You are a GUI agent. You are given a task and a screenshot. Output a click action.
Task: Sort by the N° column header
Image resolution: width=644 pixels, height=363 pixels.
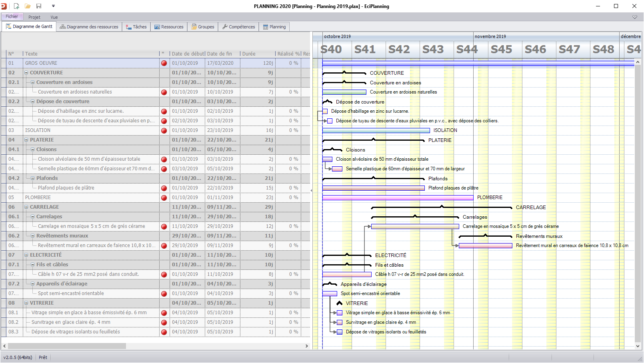pyautogui.click(x=15, y=54)
